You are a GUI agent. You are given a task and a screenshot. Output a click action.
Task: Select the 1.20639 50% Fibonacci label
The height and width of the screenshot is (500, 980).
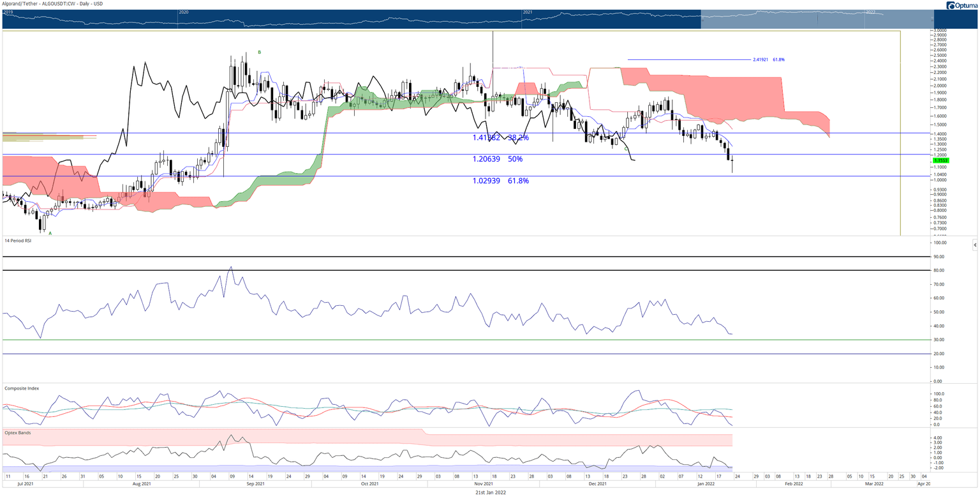pos(498,158)
